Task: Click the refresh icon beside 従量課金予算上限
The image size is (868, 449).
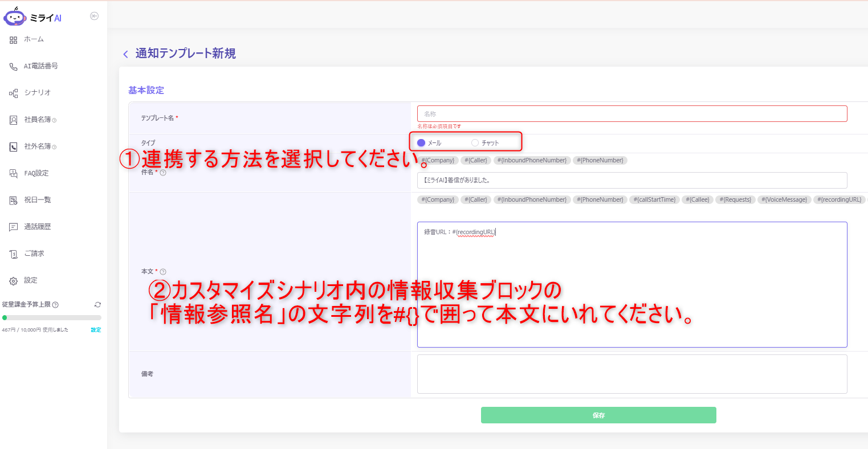Action: click(x=97, y=305)
